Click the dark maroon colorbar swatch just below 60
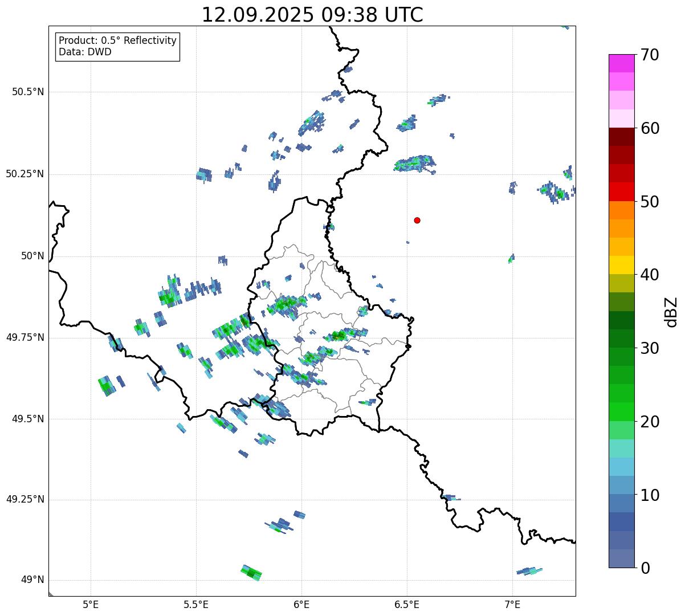Screen dimensions: 685x616 pyautogui.click(x=621, y=137)
